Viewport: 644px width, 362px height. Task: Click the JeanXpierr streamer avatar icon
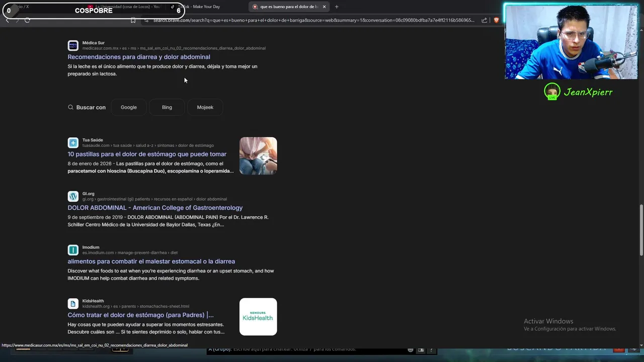[552, 92]
